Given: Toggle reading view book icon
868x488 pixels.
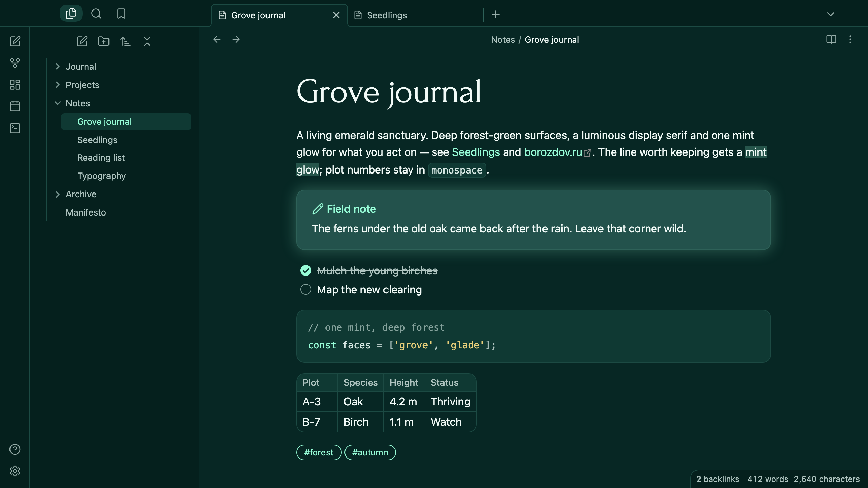Looking at the screenshot, I should pyautogui.click(x=831, y=40).
